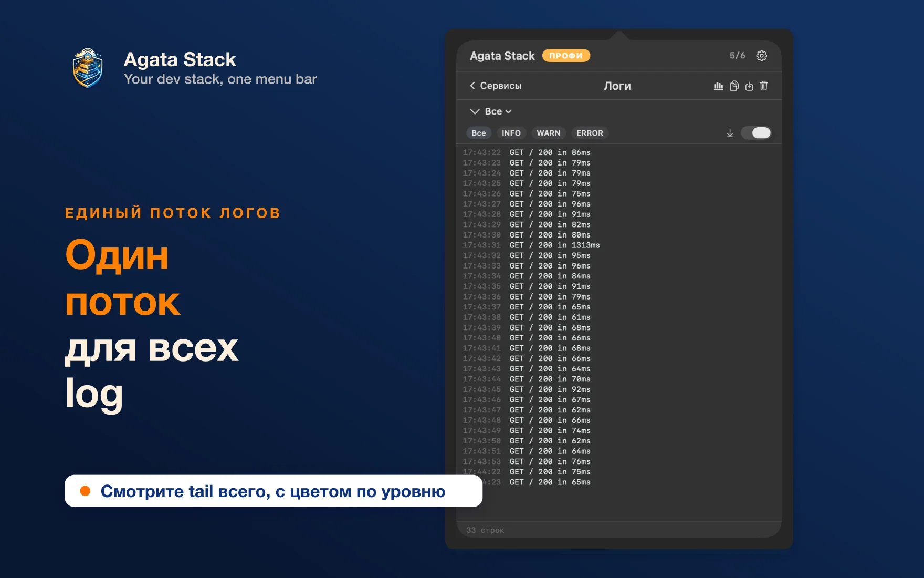Viewport: 924px width, 578px height.
Task: Click the Agata Stack title in panel header
Action: pyautogui.click(x=502, y=56)
